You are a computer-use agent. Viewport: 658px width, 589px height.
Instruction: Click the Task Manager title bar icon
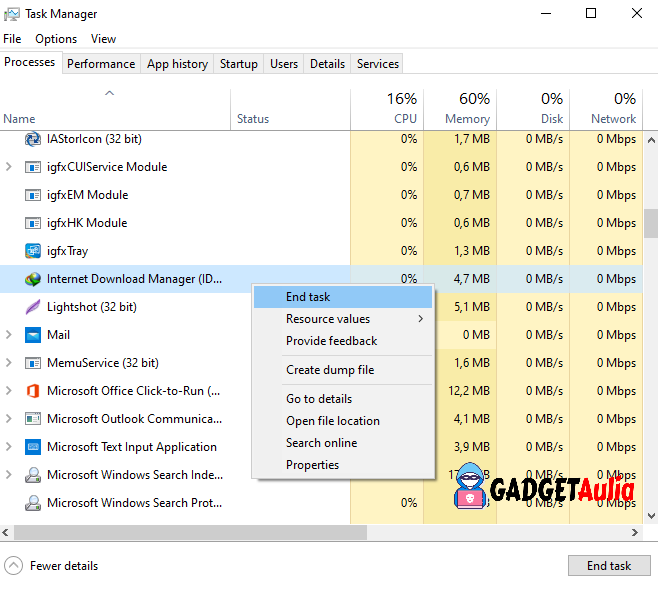[x=11, y=14]
